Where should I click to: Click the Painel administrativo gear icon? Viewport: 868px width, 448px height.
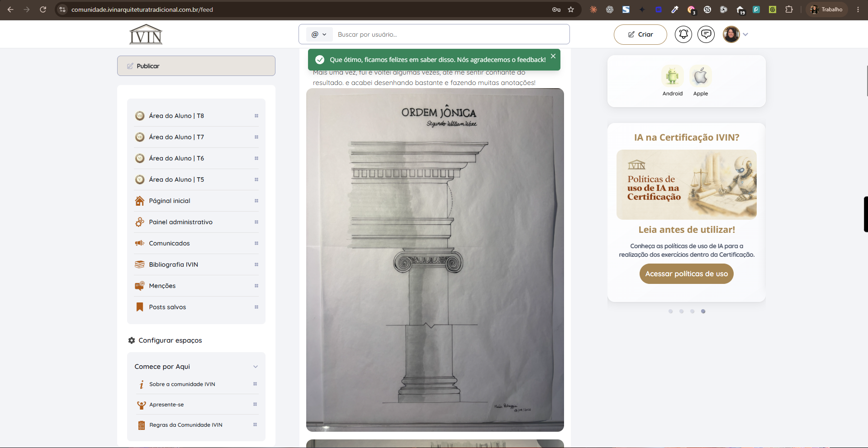point(140,222)
